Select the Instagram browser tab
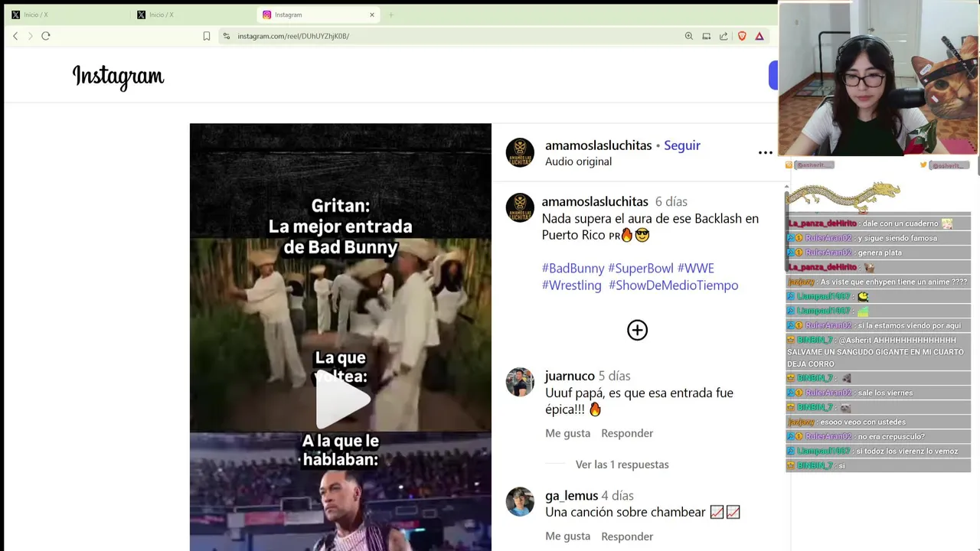The height and width of the screenshot is (551, 980). pos(318,15)
